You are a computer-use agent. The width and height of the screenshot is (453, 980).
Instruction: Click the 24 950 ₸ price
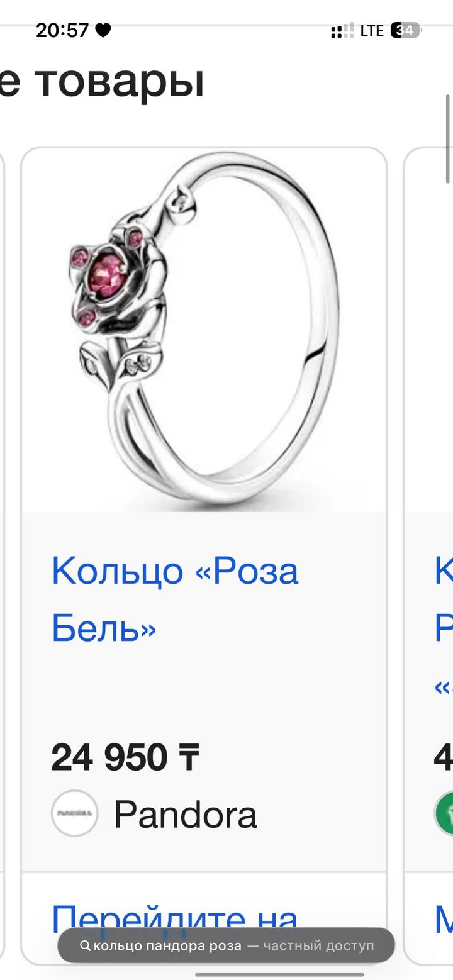point(125,757)
